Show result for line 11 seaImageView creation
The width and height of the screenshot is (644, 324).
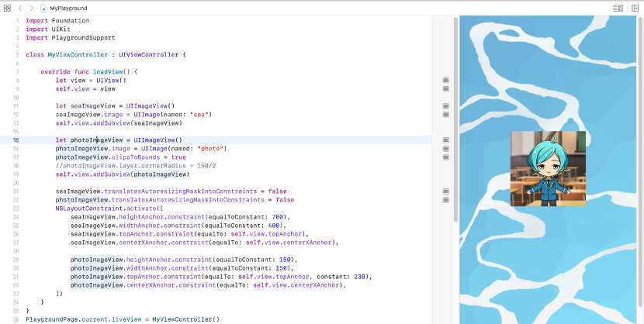point(445,106)
